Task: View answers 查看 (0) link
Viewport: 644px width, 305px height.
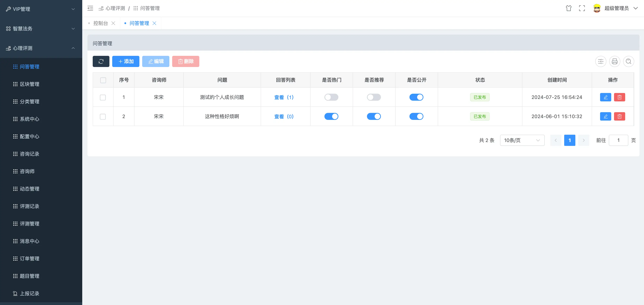Action: click(x=284, y=116)
